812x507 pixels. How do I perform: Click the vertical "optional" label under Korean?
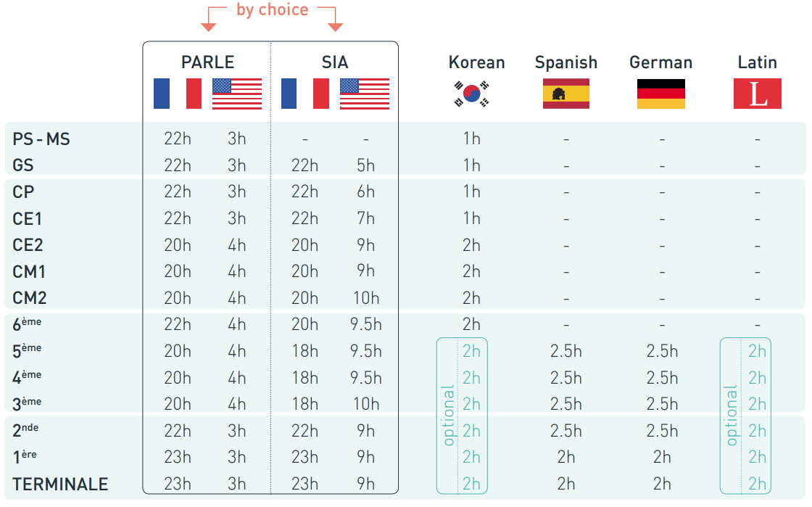click(x=449, y=416)
